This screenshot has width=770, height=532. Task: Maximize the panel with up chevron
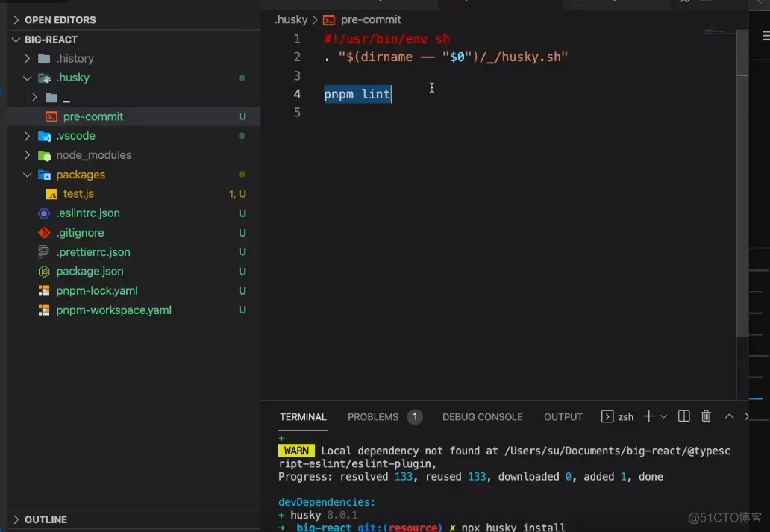729,416
